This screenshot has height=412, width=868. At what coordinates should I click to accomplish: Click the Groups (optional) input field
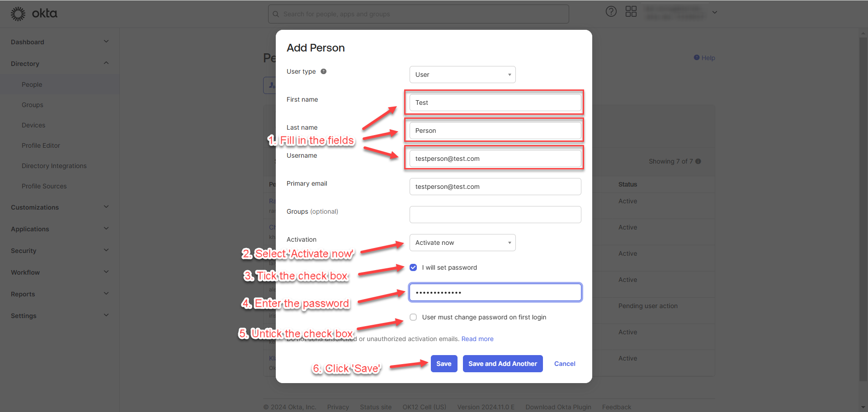[495, 215]
